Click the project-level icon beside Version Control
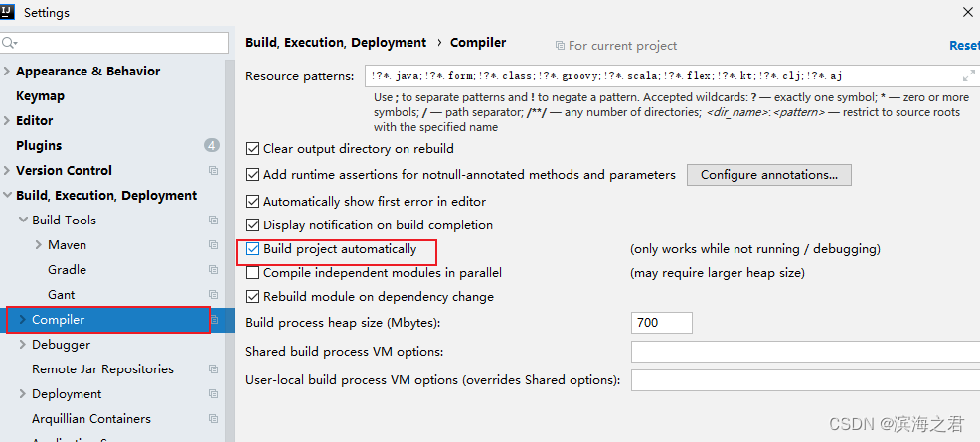 click(213, 171)
